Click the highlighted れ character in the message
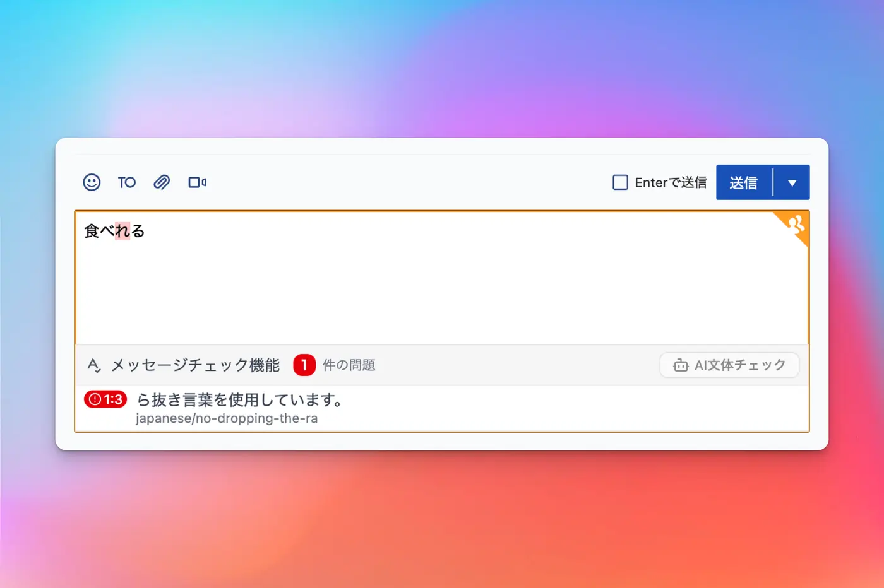The height and width of the screenshot is (588, 884). coord(122,231)
